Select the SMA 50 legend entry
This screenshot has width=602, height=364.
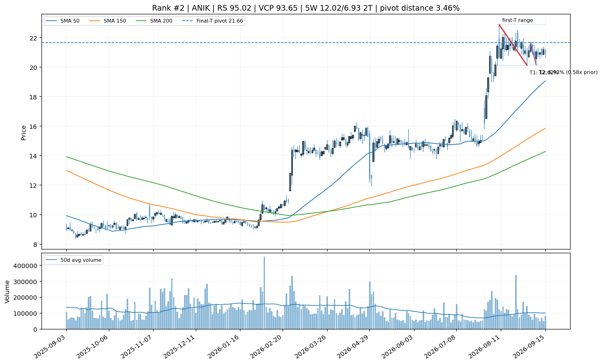62,21
